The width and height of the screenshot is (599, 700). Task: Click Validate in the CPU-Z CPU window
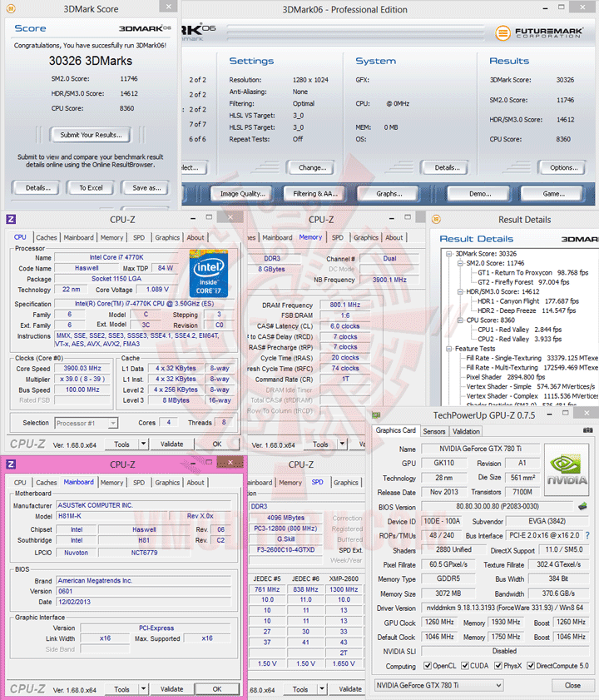(x=172, y=444)
